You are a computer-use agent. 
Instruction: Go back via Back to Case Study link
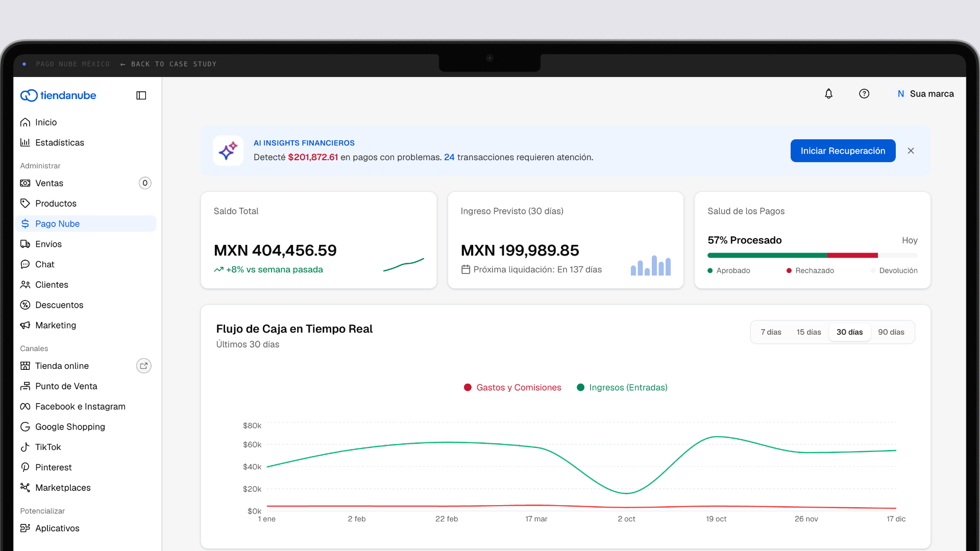pos(168,64)
